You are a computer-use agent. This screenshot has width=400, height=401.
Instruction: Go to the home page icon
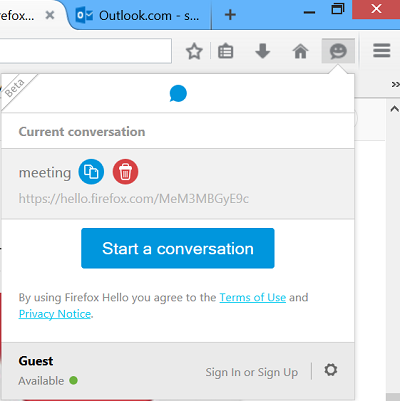pos(300,51)
